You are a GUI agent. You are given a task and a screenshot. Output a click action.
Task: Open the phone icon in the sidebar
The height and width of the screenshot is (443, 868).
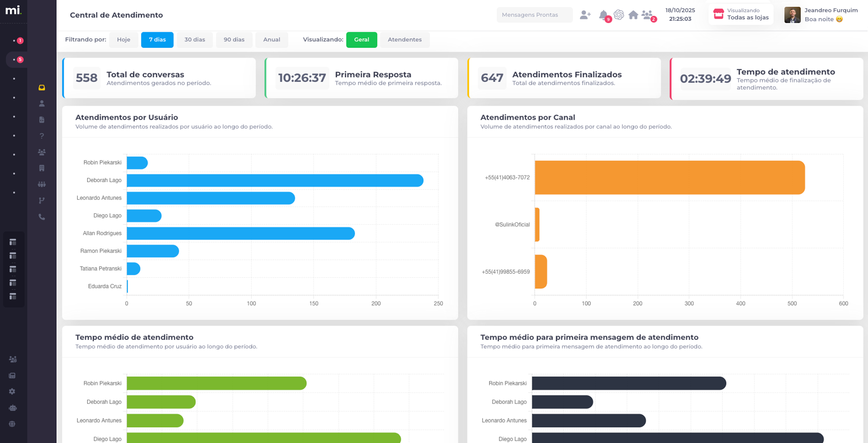tap(42, 217)
